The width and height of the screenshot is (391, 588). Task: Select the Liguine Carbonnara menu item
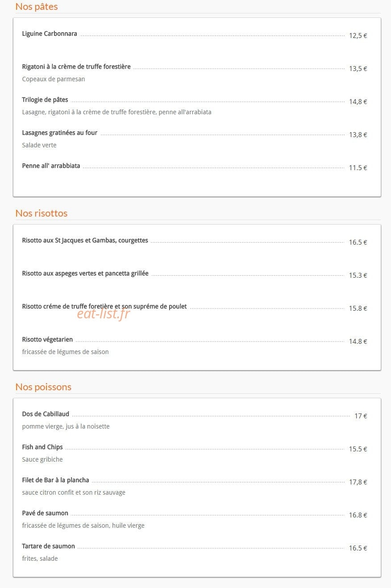[50, 33]
